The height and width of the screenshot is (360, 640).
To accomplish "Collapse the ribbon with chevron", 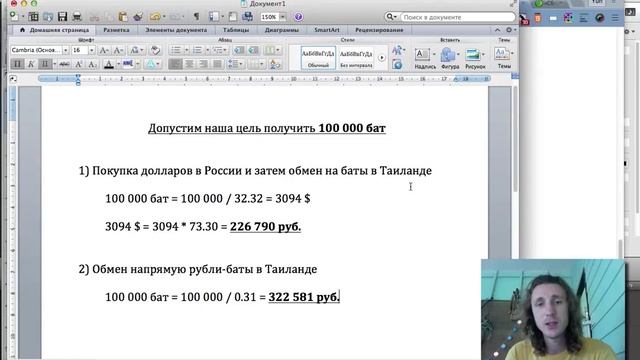I will tap(497, 30).
